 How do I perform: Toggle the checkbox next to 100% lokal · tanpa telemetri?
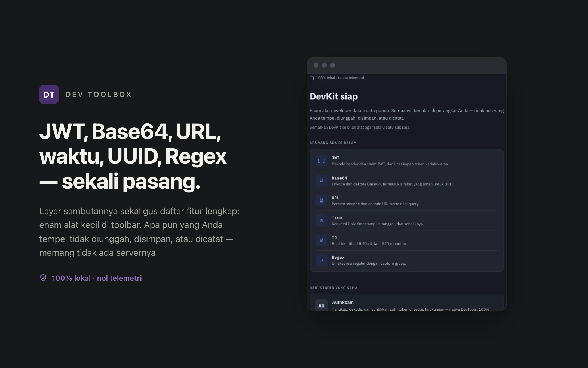pyautogui.click(x=312, y=78)
